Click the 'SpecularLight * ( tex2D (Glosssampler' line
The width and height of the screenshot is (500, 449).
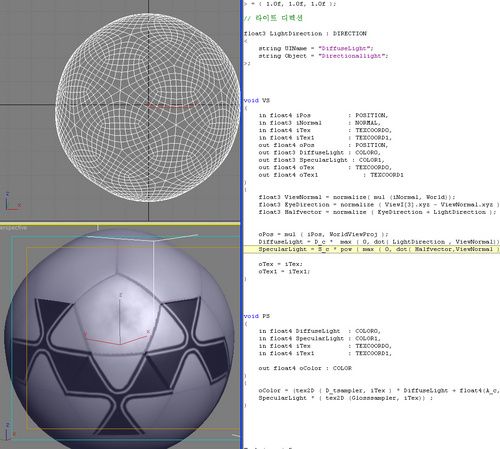click(346, 398)
